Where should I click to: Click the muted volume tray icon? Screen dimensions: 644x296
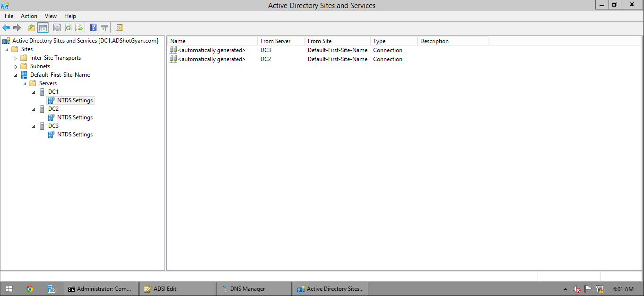(577, 289)
